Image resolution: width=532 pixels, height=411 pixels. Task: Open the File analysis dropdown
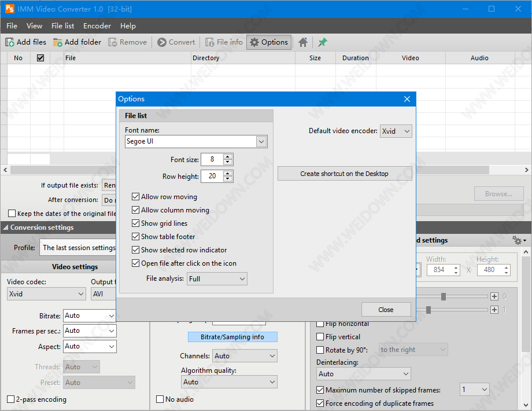pos(217,279)
